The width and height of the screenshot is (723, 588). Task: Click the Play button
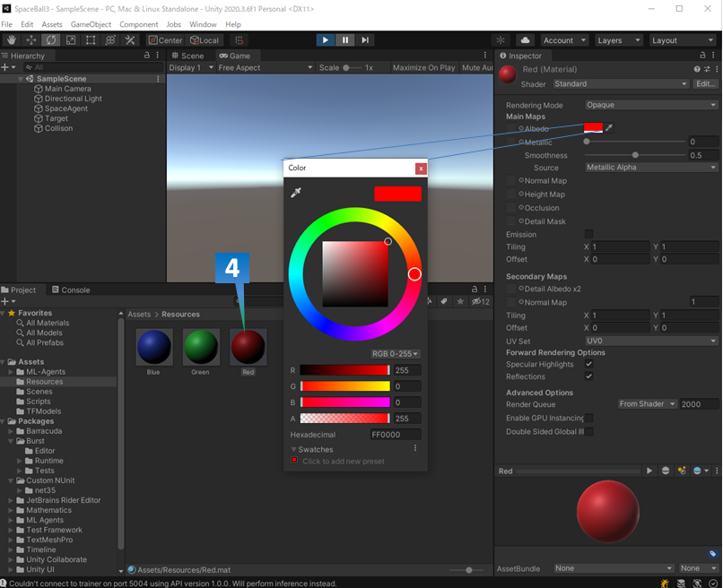click(x=326, y=40)
